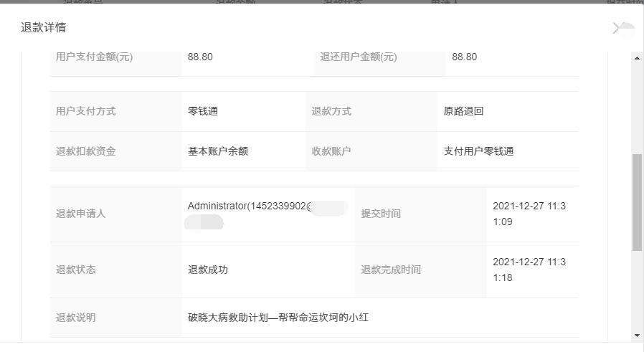
Task: Click the 退款申请人 label
Action: tap(80, 214)
